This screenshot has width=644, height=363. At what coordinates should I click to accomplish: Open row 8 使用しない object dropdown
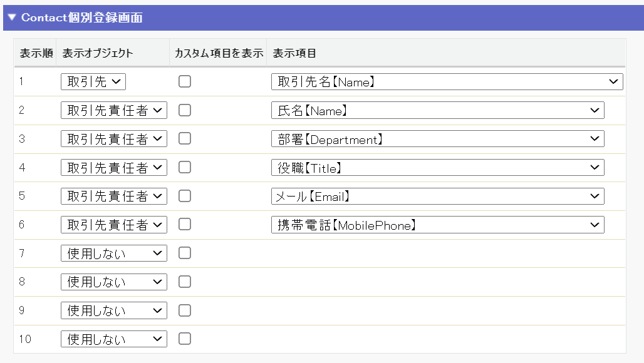[x=114, y=282]
